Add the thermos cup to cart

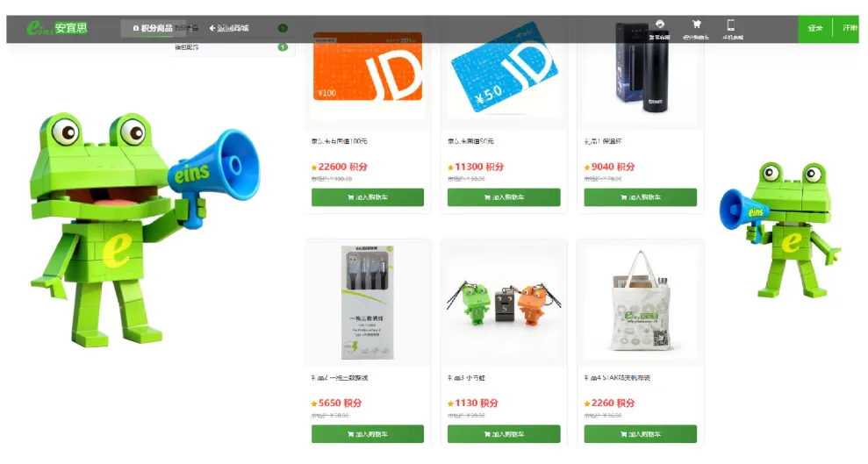[641, 197]
